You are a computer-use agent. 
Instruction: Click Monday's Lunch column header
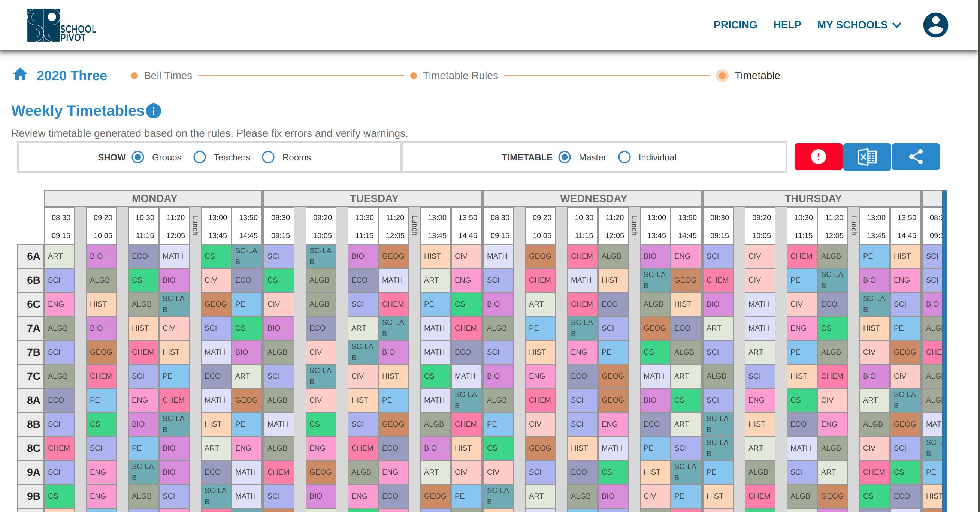pyautogui.click(x=195, y=226)
